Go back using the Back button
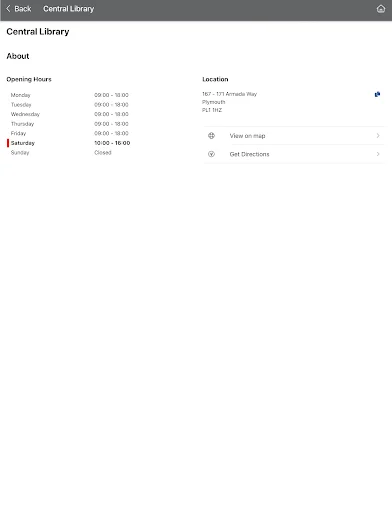 click(19, 9)
